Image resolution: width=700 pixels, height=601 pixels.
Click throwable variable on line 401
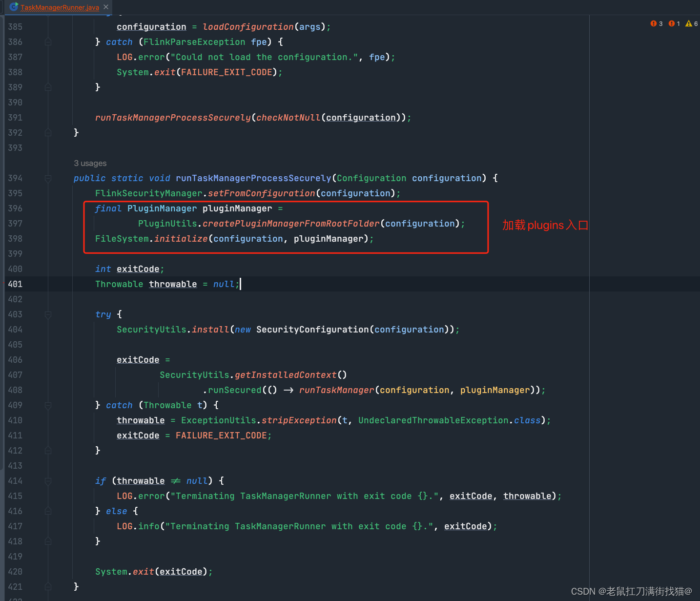173,284
